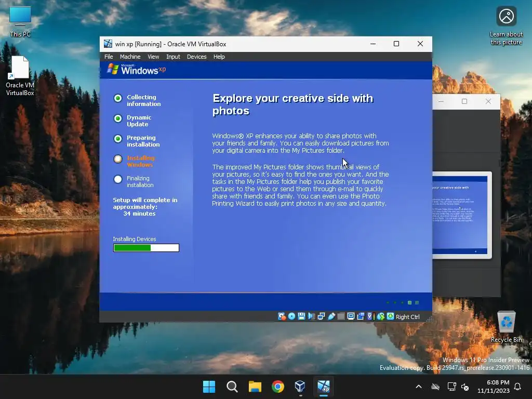Click the optical disc drive status icon
The image size is (532, 399).
291,316
